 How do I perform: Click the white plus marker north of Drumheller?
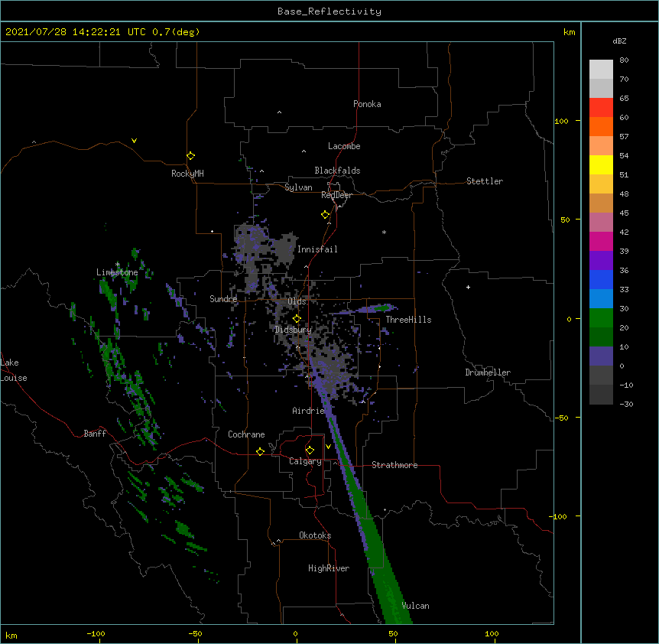tap(468, 287)
